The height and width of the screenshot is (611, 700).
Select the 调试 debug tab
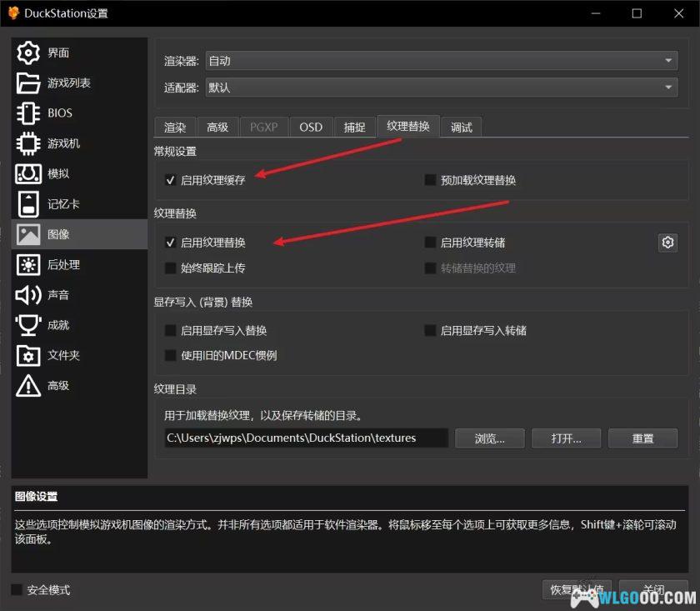462,127
